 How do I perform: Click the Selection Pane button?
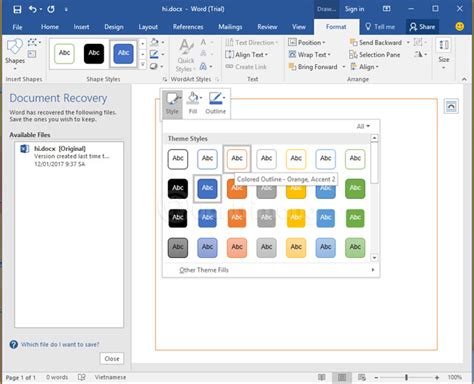click(x=374, y=55)
